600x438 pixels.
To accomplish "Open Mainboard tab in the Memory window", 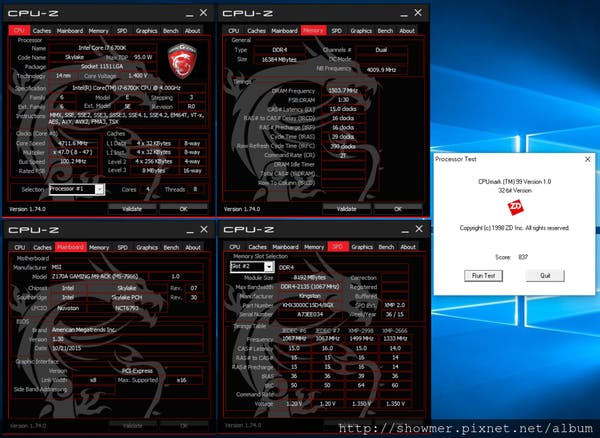I will point(284,31).
